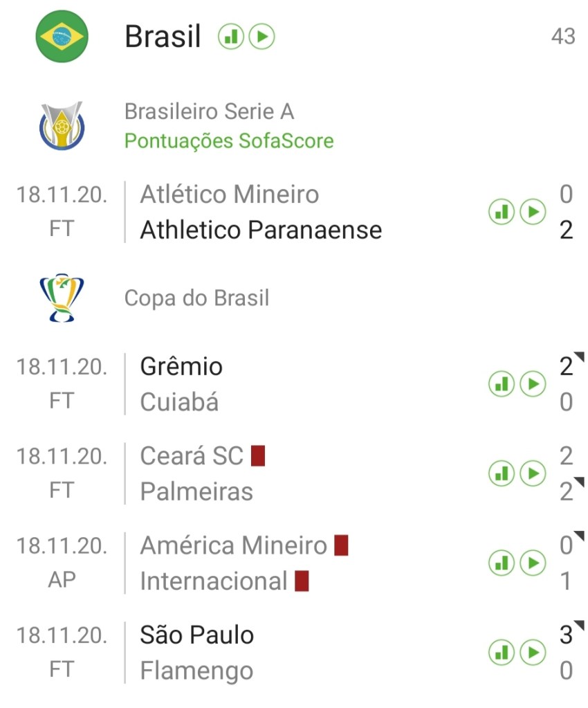The height and width of the screenshot is (708, 588).
Task: Tap the 43 matches count for Brasil
Action: (x=563, y=36)
